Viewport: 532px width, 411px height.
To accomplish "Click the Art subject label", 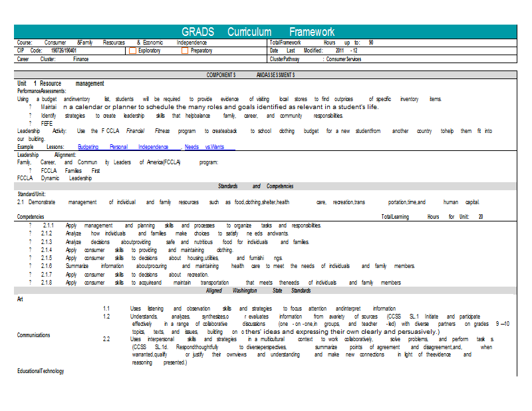I will (20, 299).
